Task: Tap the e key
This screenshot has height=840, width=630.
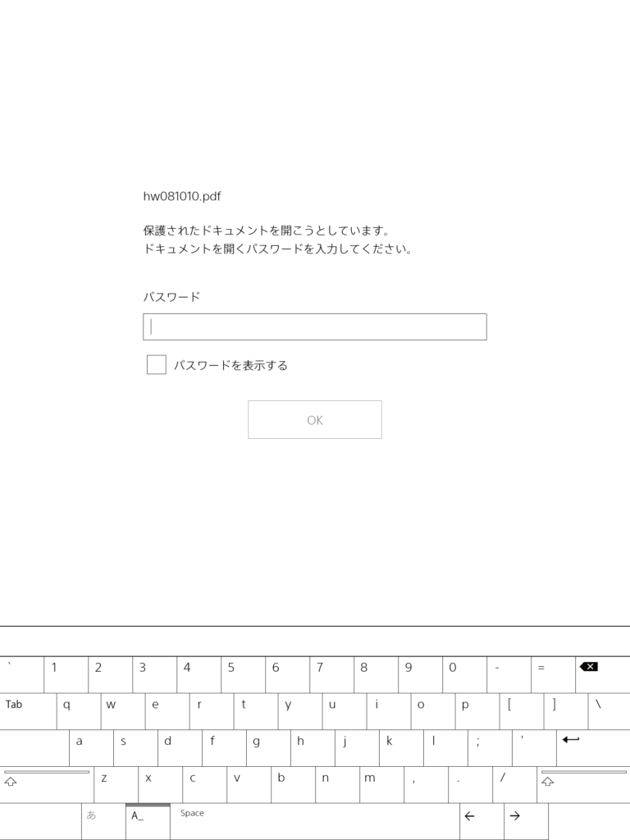Action: point(167,711)
